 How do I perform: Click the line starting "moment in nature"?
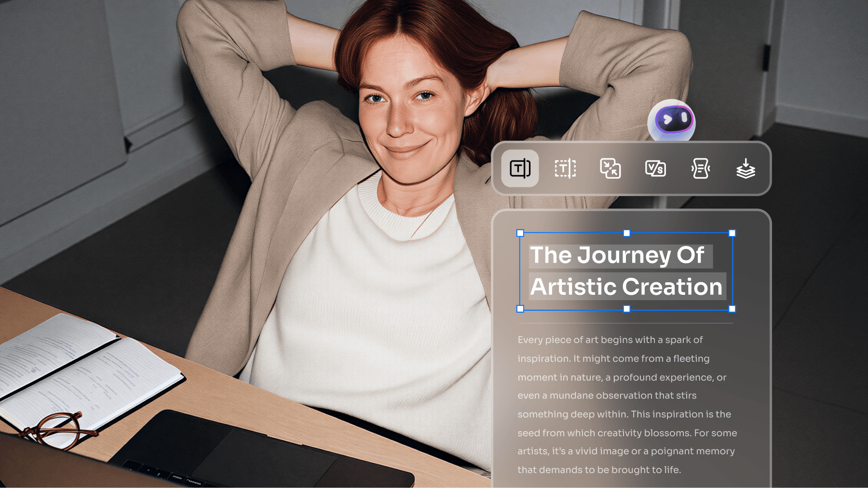click(x=622, y=378)
